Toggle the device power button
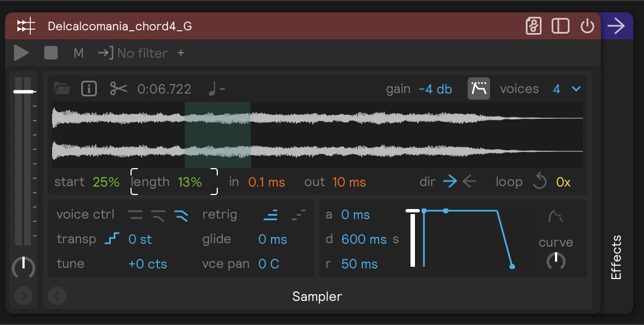The width and height of the screenshot is (644, 325). point(587,26)
